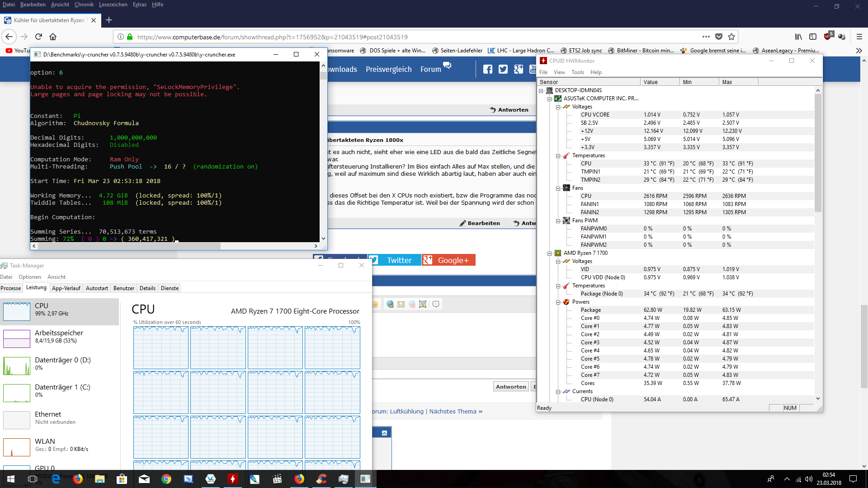Open Firefox library icon in toolbar

coord(798,37)
